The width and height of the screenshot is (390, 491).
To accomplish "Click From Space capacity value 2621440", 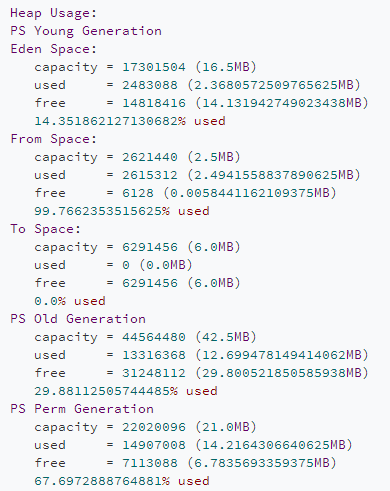I will pyautogui.click(x=150, y=157).
